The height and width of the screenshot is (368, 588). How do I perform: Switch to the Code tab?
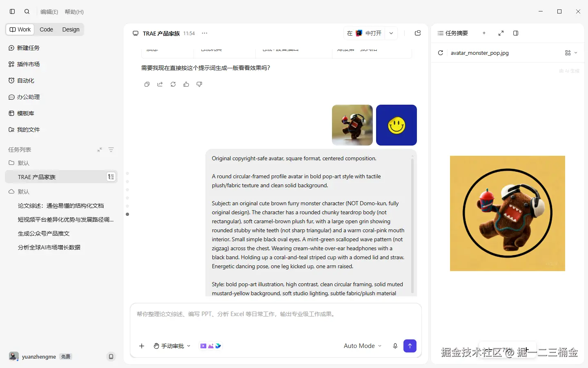(46, 29)
